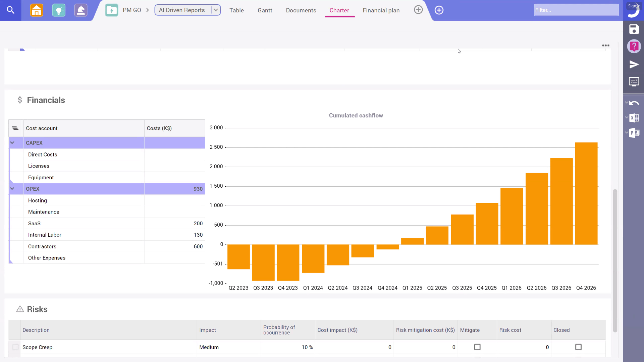
Task: Select the Scope Creep row checkbox
Action: coord(15,347)
